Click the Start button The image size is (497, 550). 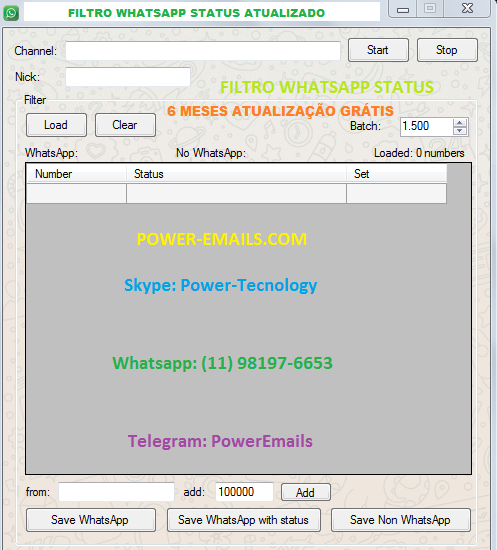(x=378, y=50)
